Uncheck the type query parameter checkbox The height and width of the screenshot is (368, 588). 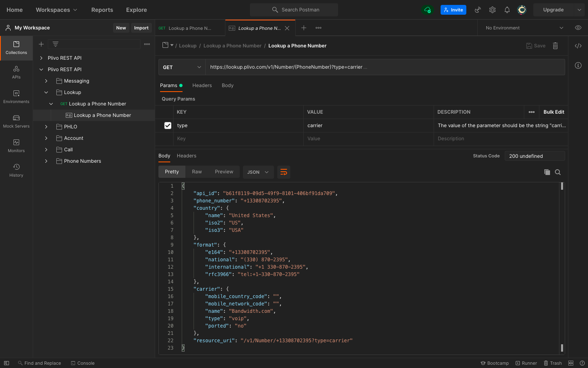tap(168, 126)
